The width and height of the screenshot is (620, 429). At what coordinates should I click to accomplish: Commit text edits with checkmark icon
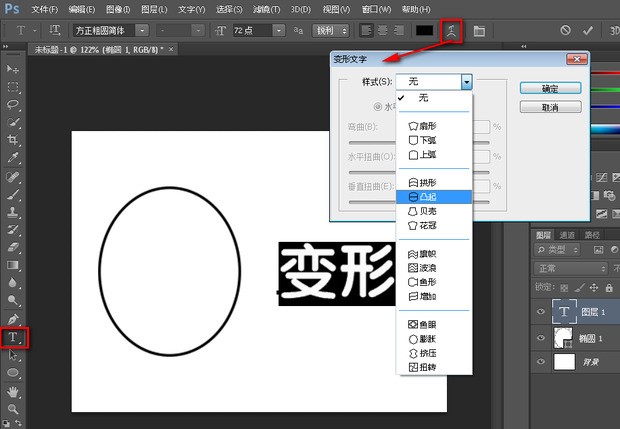point(587,31)
